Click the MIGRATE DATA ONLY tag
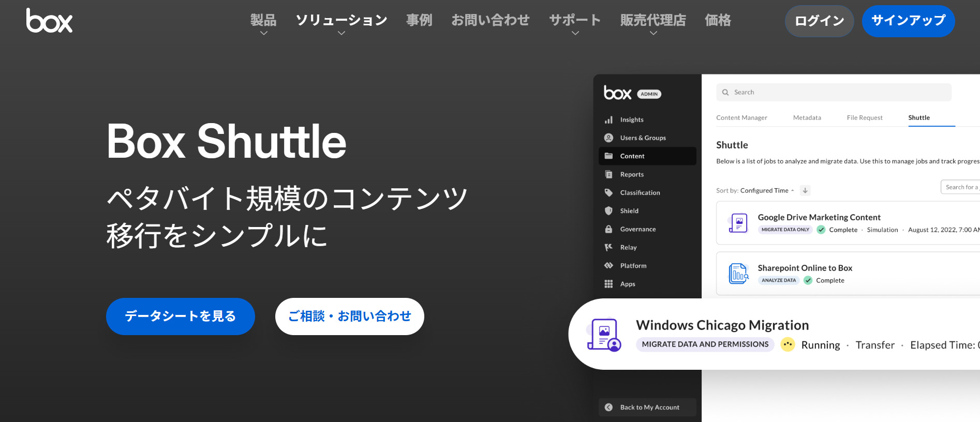Image resolution: width=980 pixels, height=422 pixels. point(785,230)
